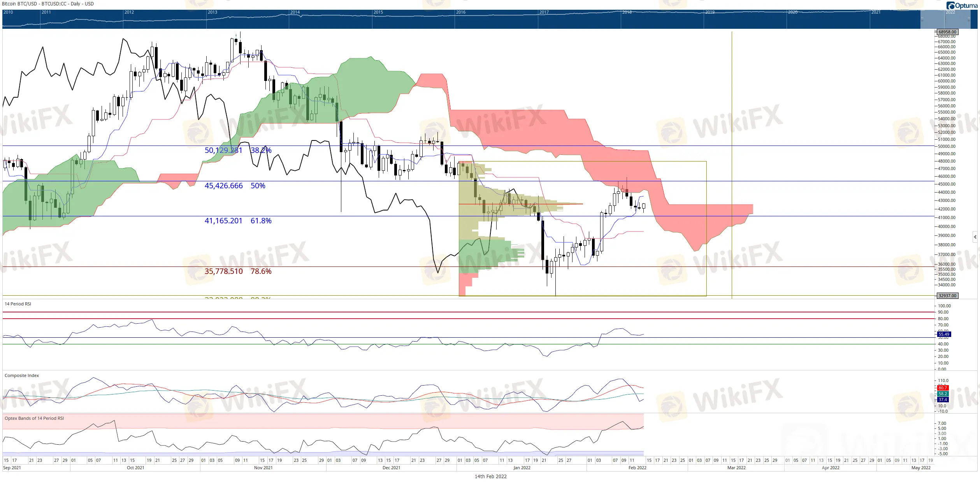This screenshot has width=980, height=484.
Task: Select the Composite Index panel label
Action: (x=22, y=375)
